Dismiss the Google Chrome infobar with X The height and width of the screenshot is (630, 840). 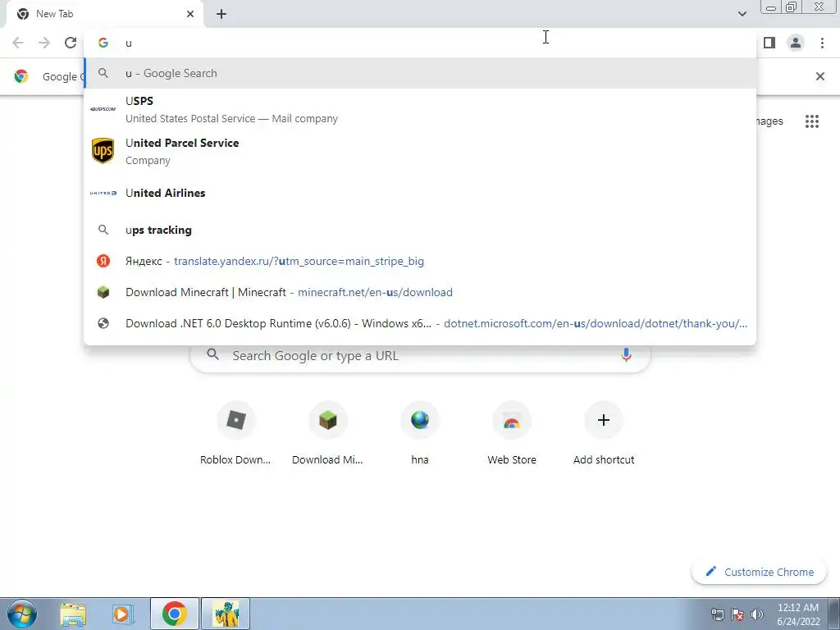[819, 76]
